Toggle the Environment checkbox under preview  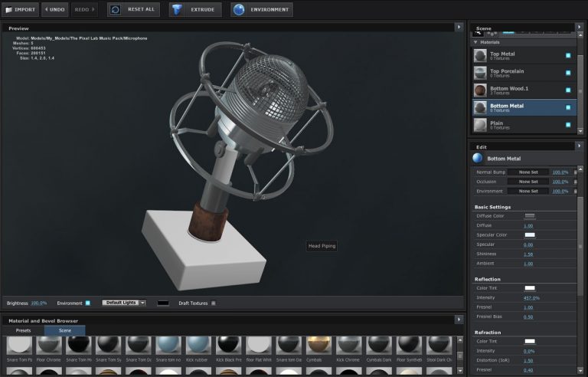point(88,303)
